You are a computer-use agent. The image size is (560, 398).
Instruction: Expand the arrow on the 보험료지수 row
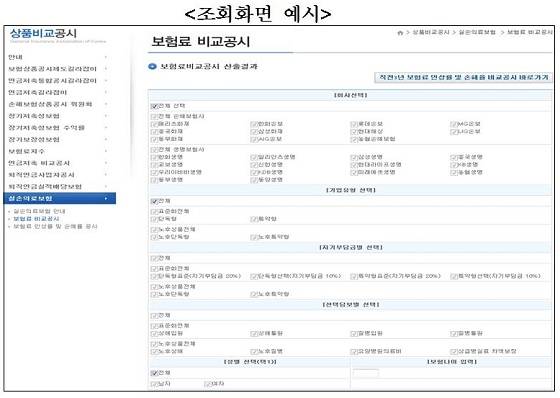click(x=106, y=151)
